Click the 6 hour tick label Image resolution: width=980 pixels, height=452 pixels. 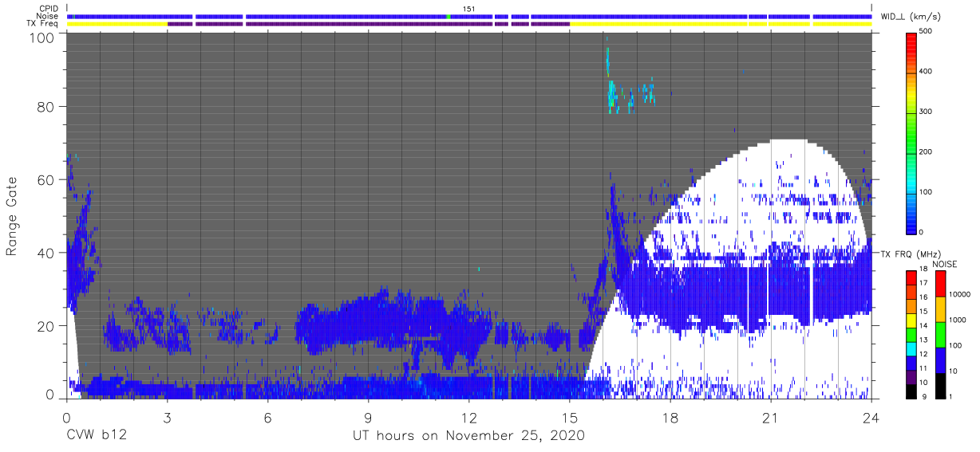pyautogui.click(x=267, y=418)
